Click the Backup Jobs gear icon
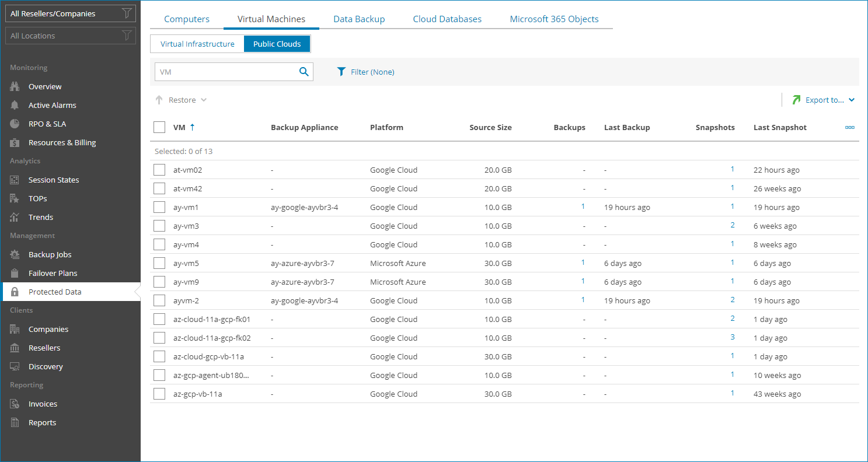 click(x=15, y=254)
